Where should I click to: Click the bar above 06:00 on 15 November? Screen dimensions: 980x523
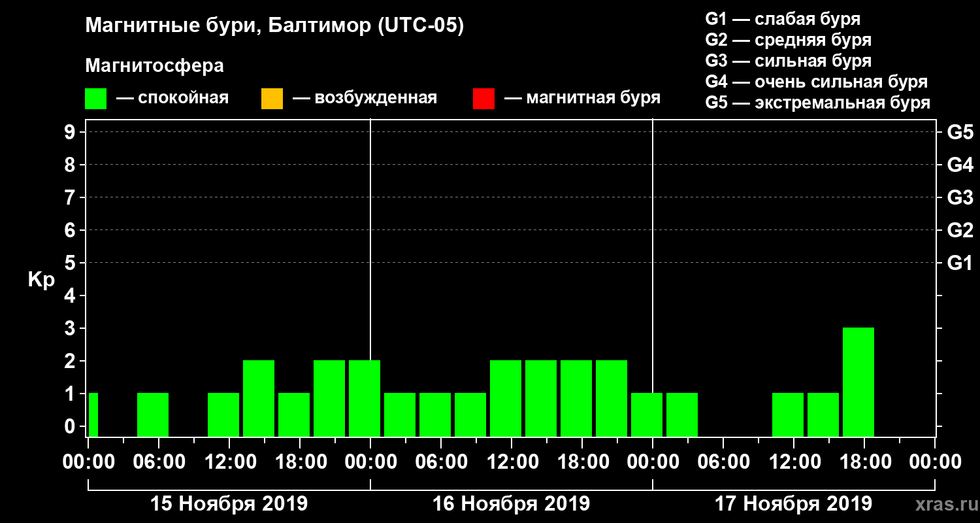(153, 414)
